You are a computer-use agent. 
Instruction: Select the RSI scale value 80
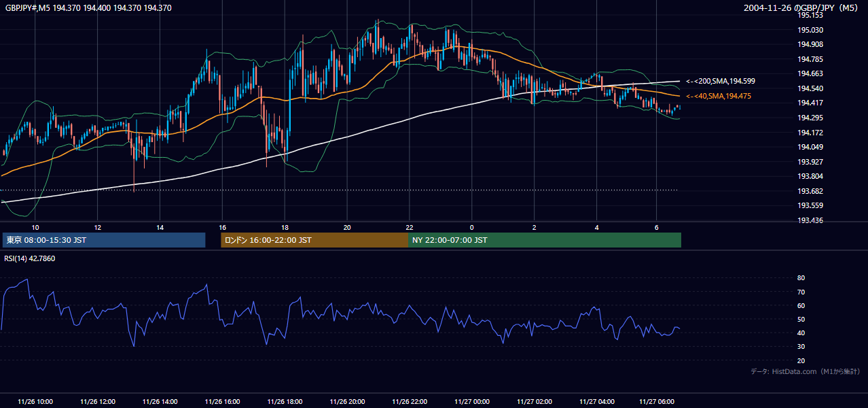801,278
